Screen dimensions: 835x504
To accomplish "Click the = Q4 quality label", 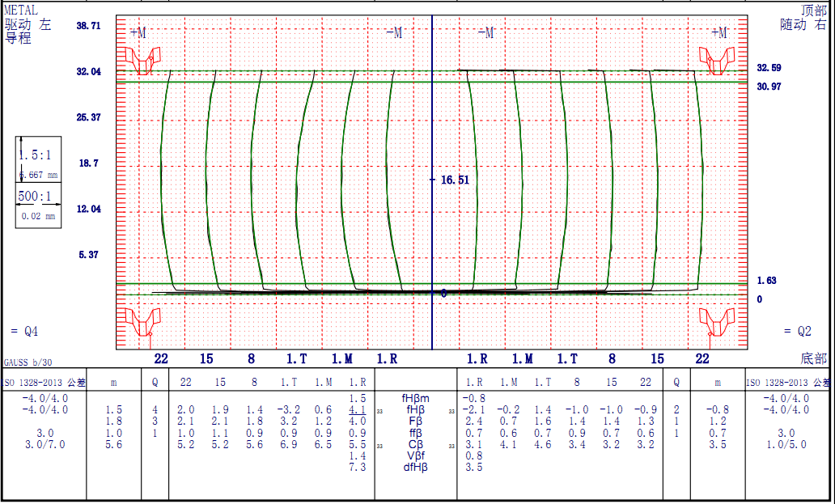I will pos(24,331).
